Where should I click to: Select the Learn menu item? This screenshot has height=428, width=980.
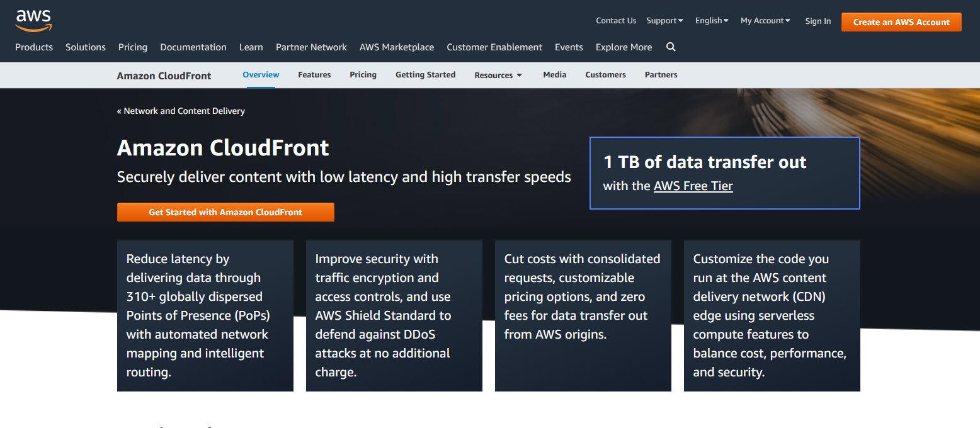point(251,47)
